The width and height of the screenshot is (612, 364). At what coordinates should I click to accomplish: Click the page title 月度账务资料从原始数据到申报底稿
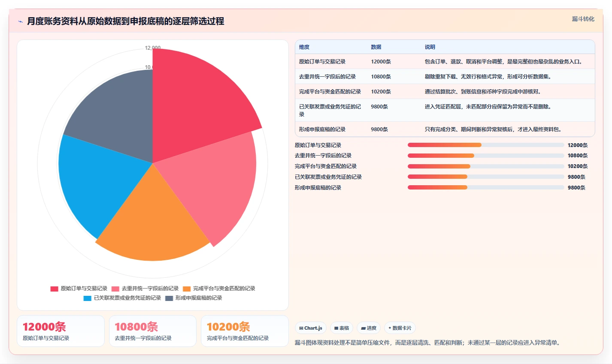125,21
